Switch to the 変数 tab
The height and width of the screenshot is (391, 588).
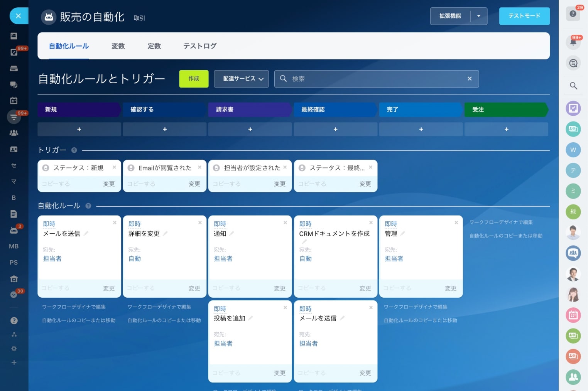tap(118, 46)
